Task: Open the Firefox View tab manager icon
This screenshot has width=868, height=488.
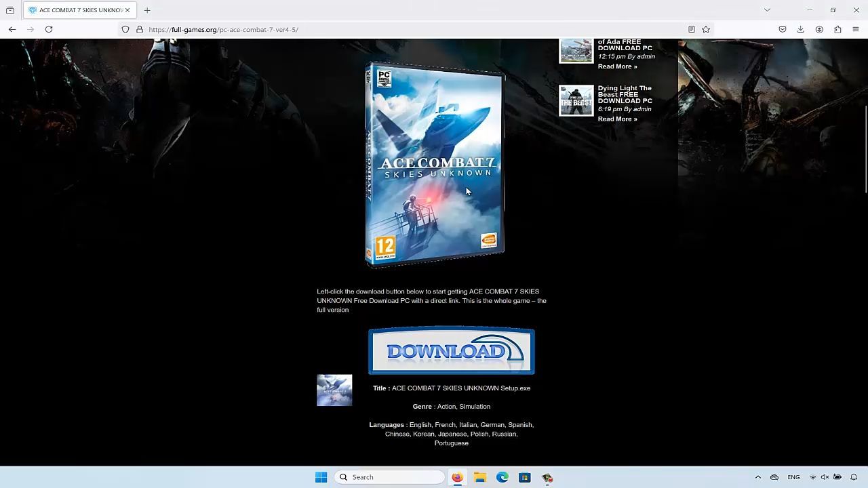Action: click(10, 10)
